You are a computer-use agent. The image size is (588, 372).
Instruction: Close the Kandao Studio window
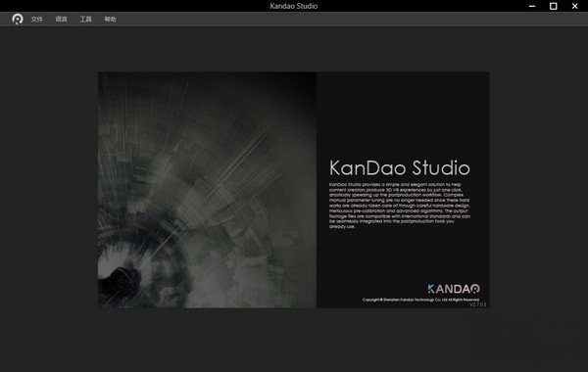[574, 6]
